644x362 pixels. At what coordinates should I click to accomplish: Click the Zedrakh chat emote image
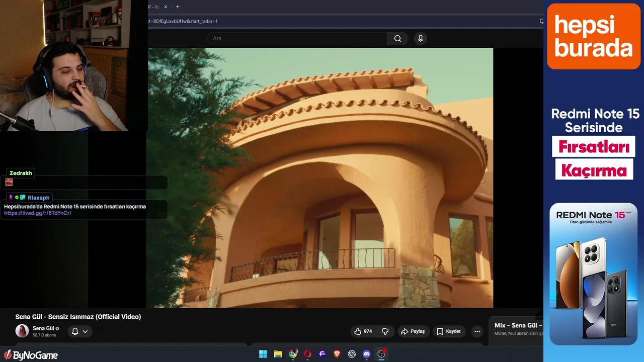coord(9,182)
